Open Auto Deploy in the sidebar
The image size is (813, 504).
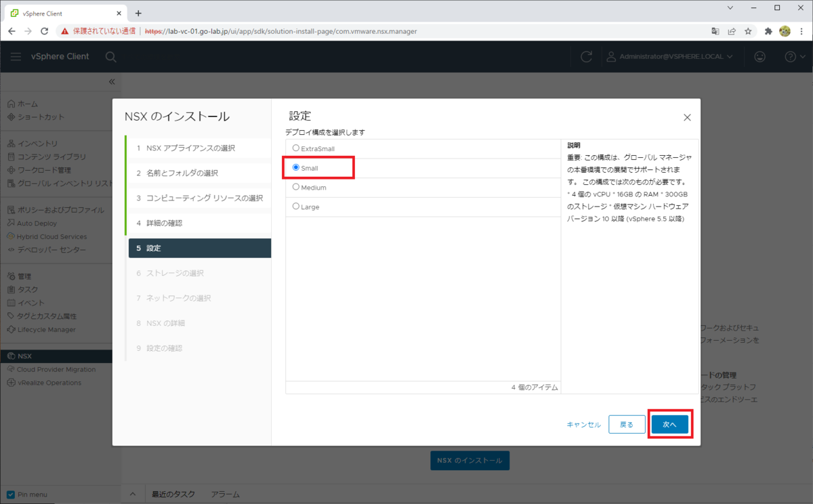pos(32,223)
